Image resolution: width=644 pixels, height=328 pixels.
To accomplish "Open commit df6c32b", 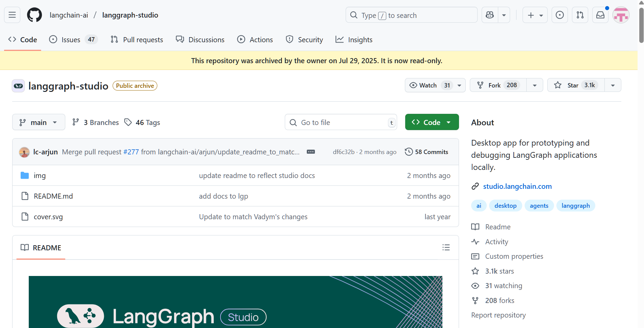I will (344, 152).
